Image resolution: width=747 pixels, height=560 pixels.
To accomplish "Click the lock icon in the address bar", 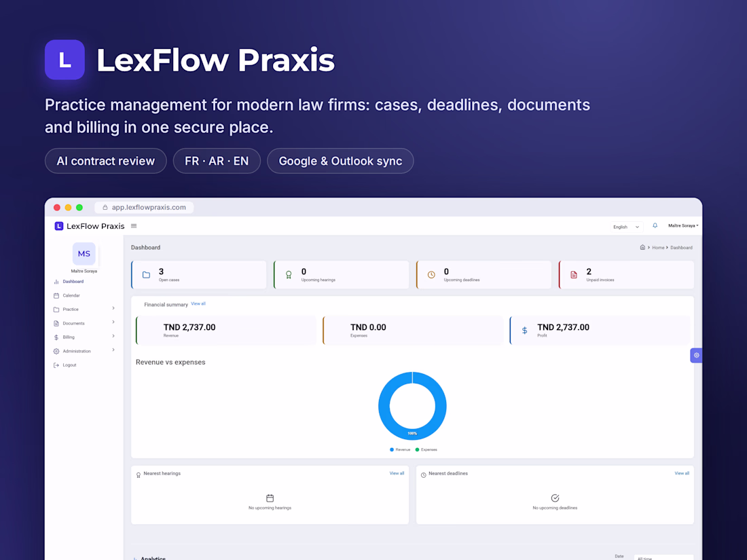I will click(x=105, y=208).
